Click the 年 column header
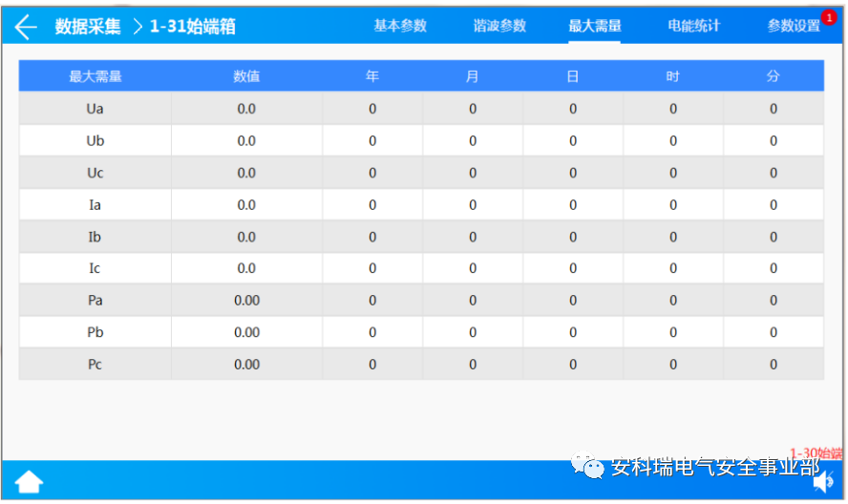The width and height of the screenshot is (848, 504). click(372, 76)
